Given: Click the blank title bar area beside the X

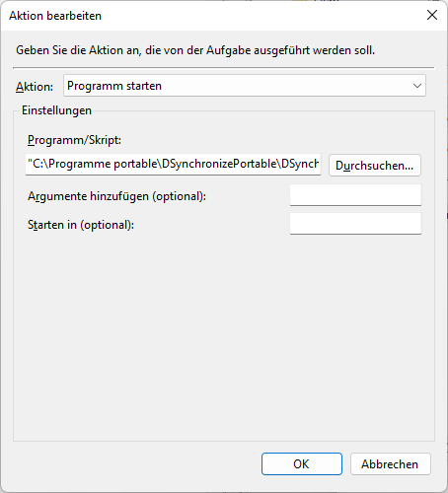Looking at the screenshot, I should (263, 16).
